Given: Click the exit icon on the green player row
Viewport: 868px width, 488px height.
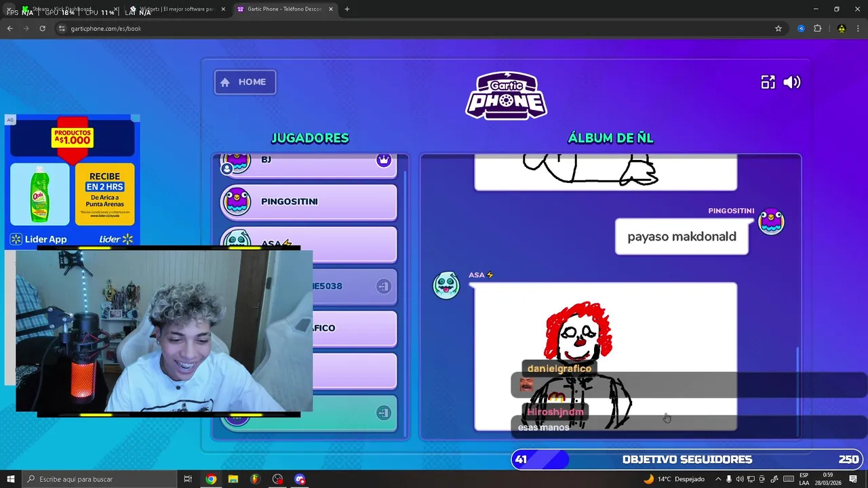Looking at the screenshot, I should pos(384,413).
